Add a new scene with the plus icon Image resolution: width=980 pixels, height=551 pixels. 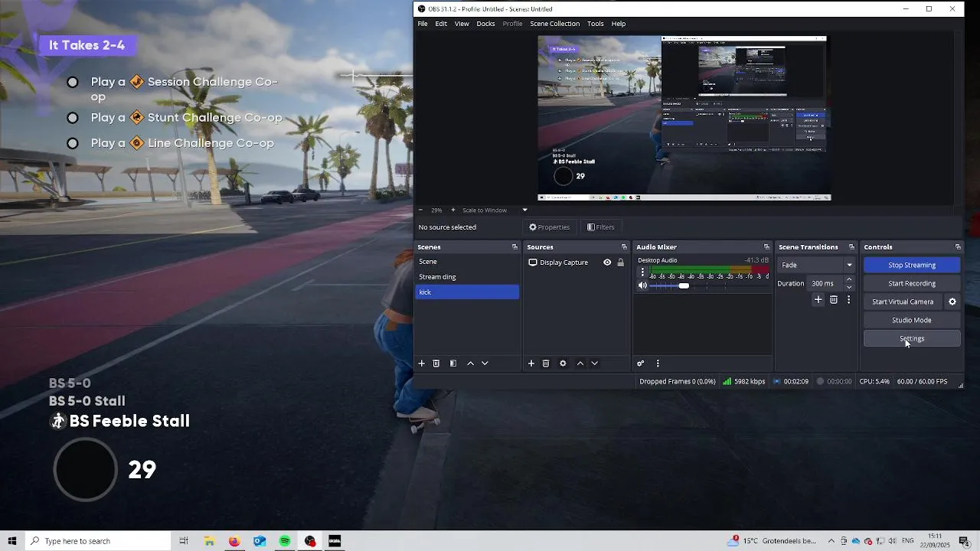[421, 364]
